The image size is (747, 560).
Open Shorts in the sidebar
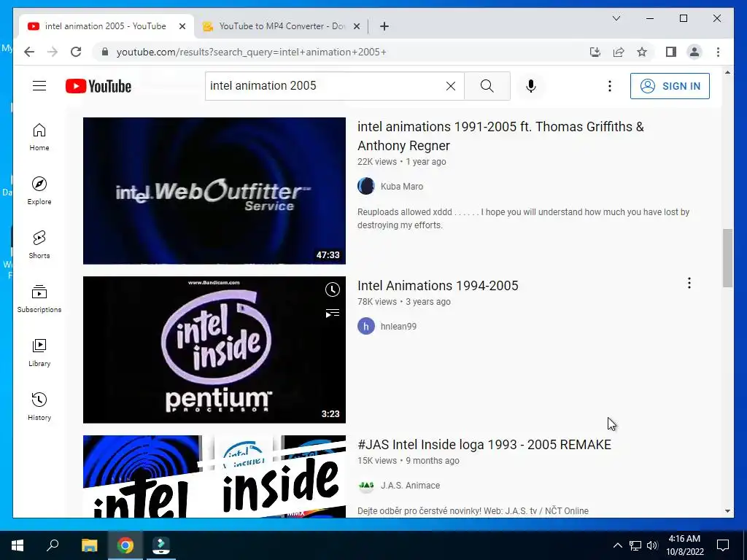39,245
